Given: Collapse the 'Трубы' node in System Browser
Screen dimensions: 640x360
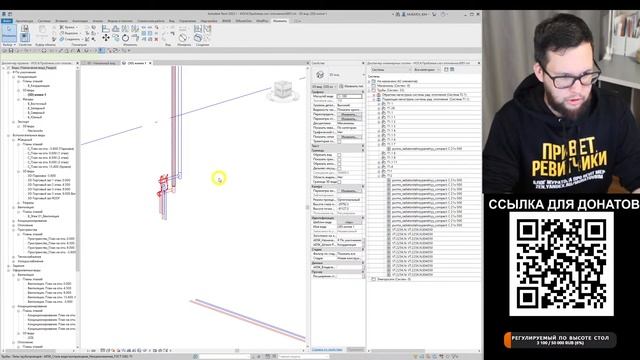Looking at the screenshot, I should pos(369,90).
